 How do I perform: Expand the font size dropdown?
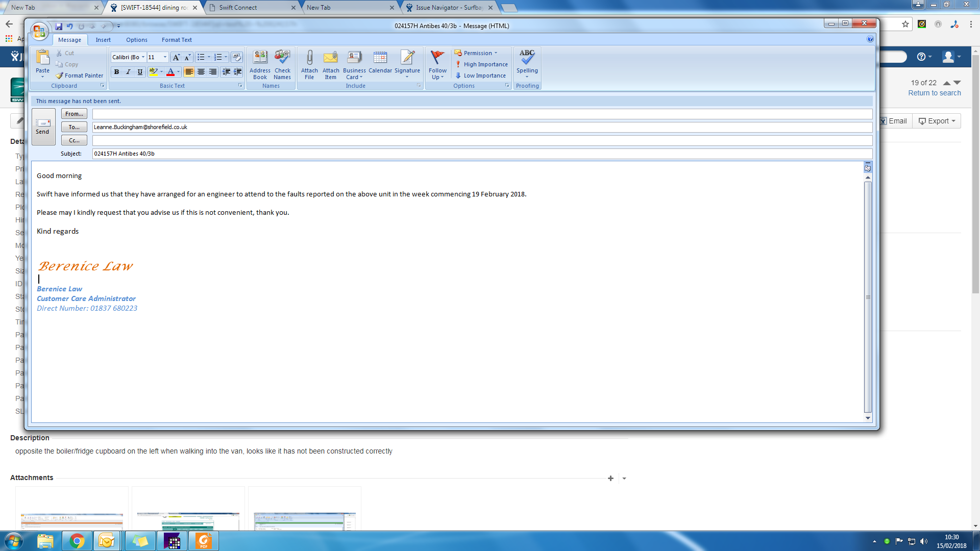coord(165,57)
